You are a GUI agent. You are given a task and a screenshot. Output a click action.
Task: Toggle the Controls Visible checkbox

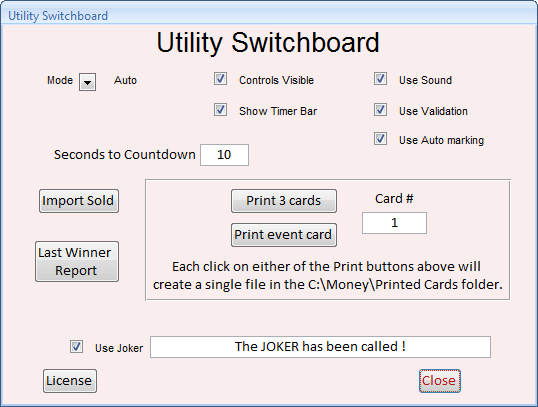point(220,79)
